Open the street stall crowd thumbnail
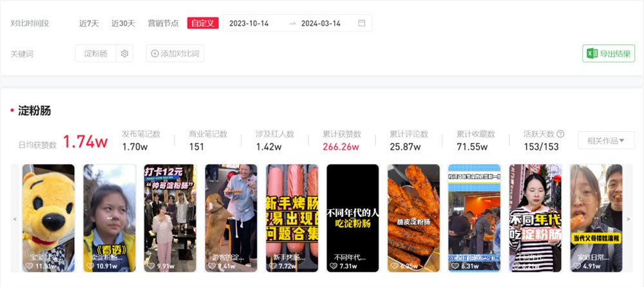Image resolution: width=644 pixels, height=287 pixels. 475,218
